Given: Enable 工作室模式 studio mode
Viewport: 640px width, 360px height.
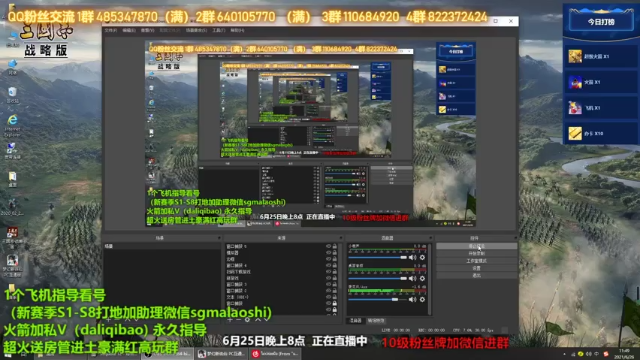Looking at the screenshot, I should point(476,261).
